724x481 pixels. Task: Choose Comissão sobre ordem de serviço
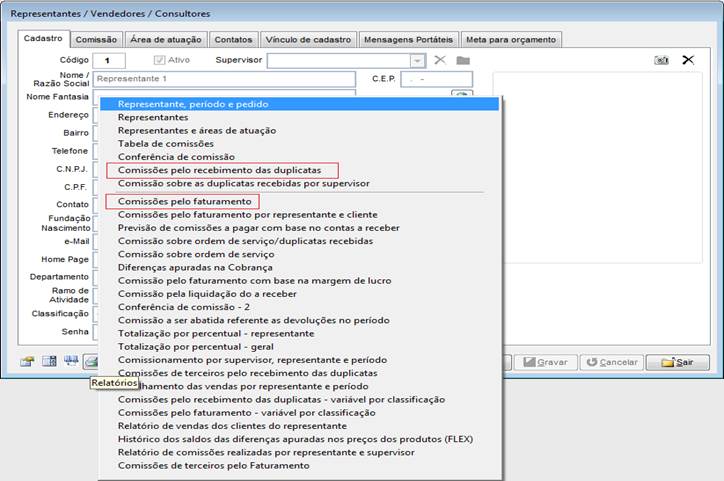[300, 254]
